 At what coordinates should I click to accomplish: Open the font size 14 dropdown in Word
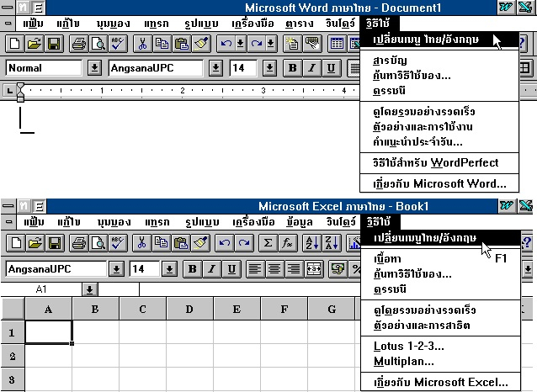(x=269, y=68)
